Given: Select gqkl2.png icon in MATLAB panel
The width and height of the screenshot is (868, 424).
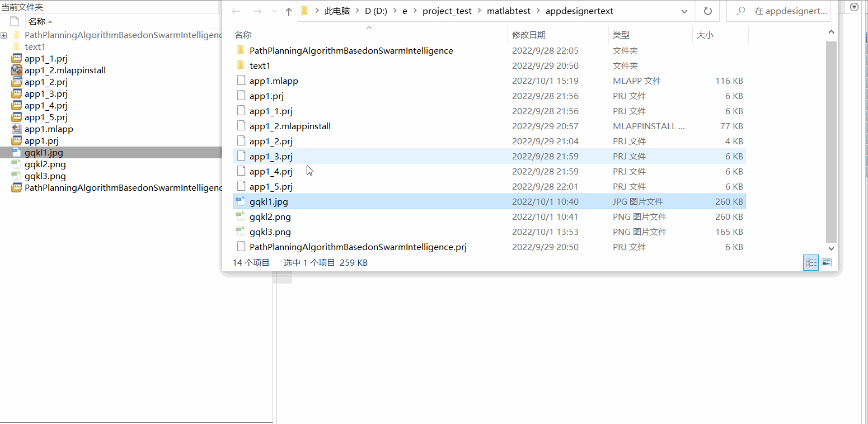Looking at the screenshot, I should point(16,164).
